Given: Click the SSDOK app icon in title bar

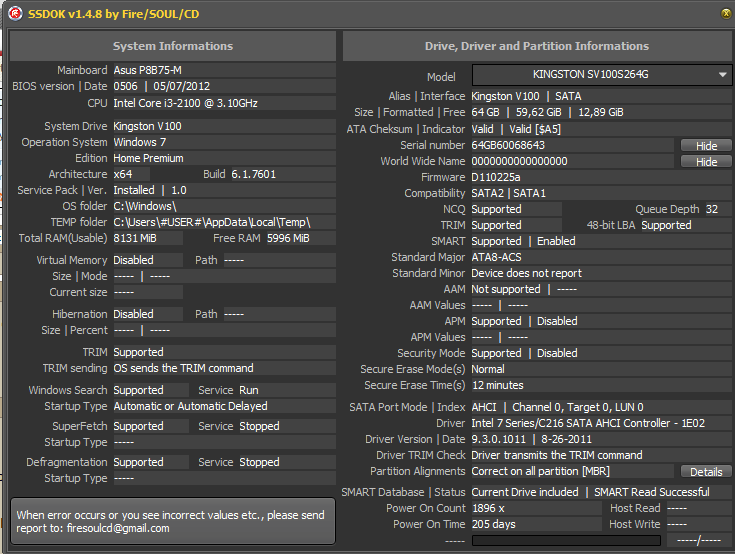Looking at the screenshot, I should click(x=15, y=14).
